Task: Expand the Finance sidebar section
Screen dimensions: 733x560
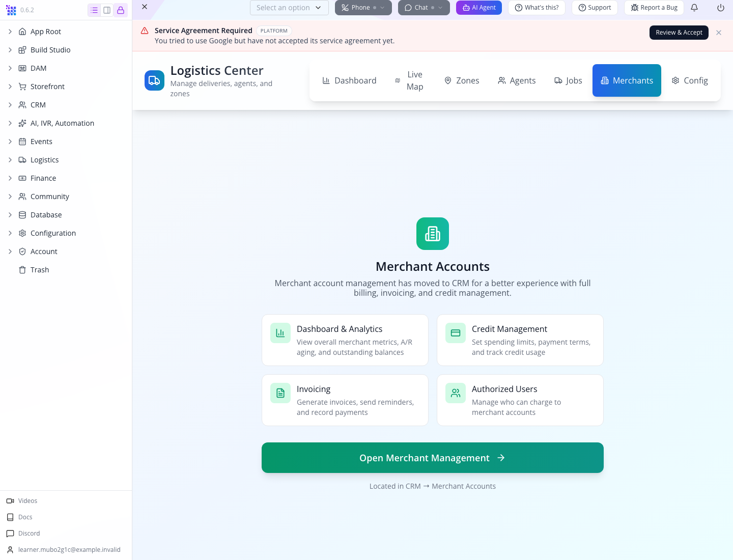Action: point(10,178)
